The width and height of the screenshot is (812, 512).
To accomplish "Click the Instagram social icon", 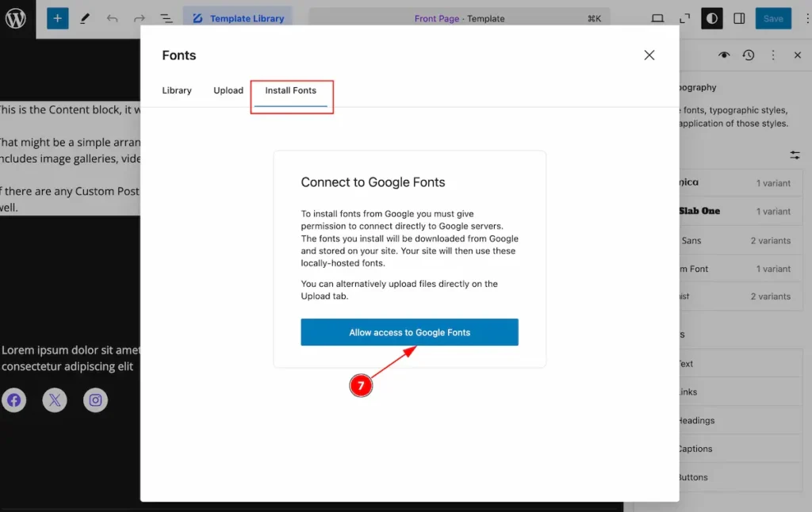I will 95,400.
